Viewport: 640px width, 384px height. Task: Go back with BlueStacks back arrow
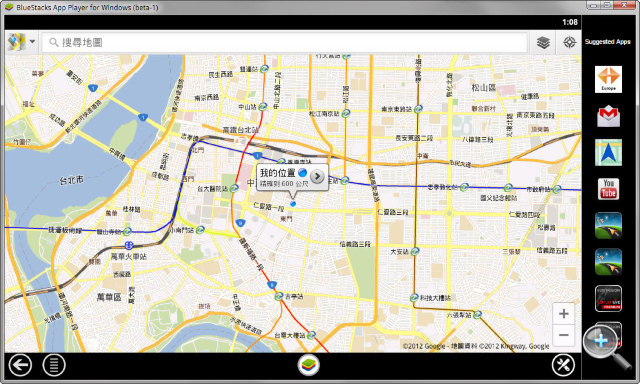click(20, 364)
